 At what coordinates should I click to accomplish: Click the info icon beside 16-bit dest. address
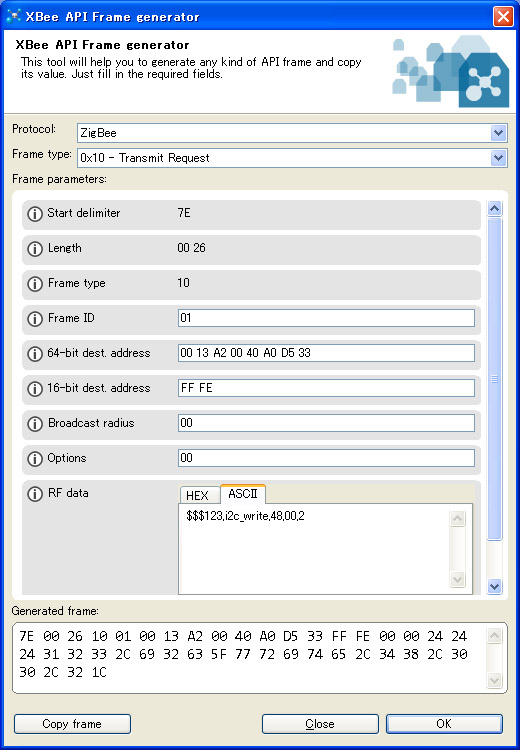point(34,388)
